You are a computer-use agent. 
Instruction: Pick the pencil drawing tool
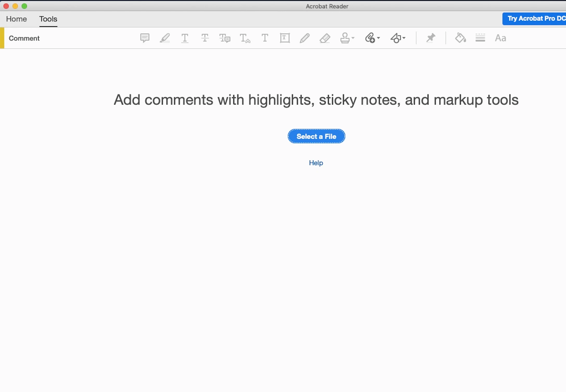click(305, 38)
